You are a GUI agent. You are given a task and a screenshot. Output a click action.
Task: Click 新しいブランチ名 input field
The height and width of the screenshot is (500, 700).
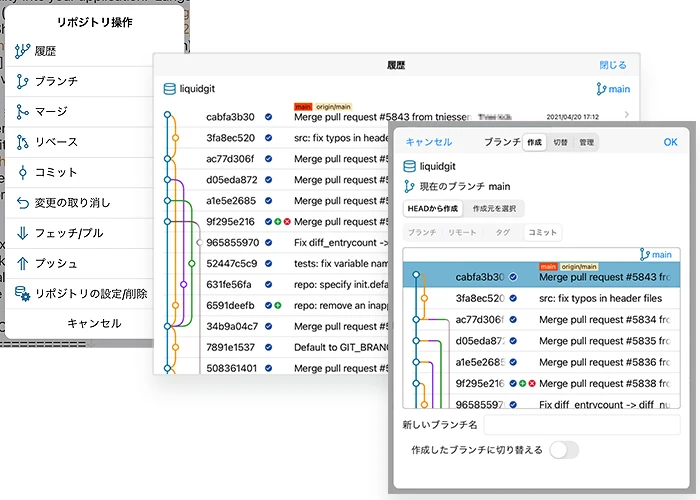(582, 425)
